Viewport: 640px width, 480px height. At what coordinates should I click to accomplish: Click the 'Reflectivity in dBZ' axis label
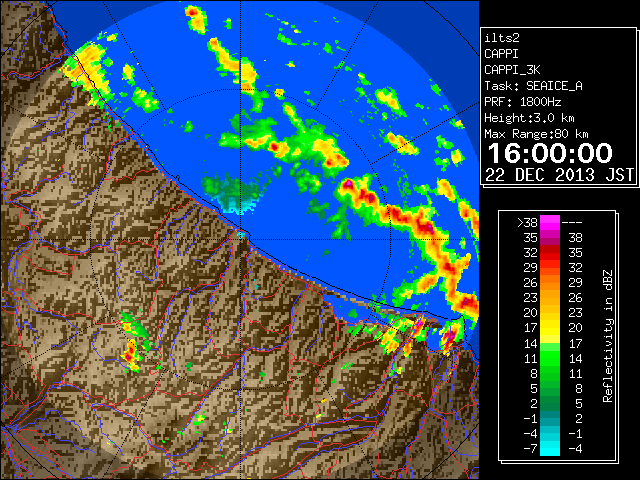[608, 336]
